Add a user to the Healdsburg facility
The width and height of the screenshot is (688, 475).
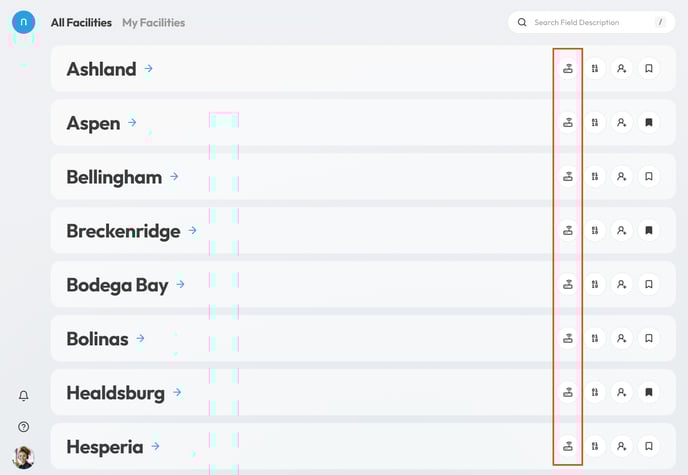tap(621, 392)
